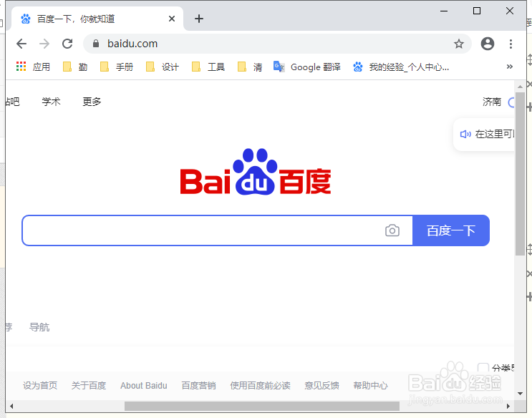The width and height of the screenshot is (532, 418).
Task: Click the horizontal scrollbar right arrow
Action: tap(508, 406)
